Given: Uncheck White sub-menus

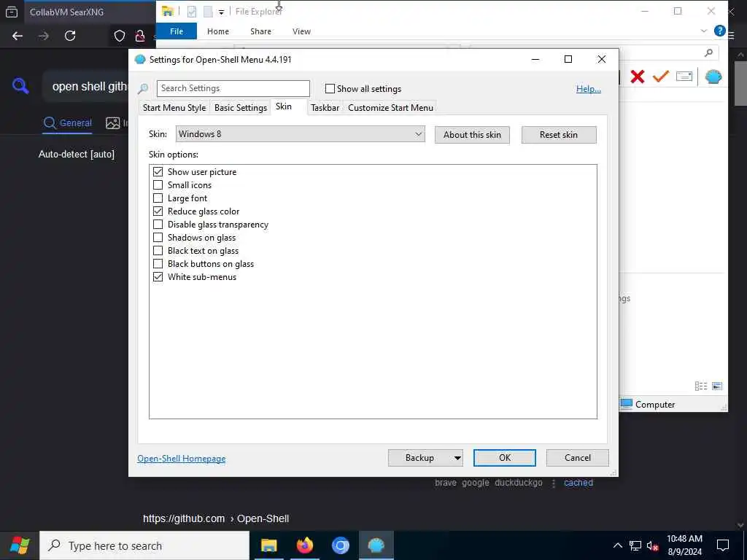Looking at the screenshot, I should point(158,276).
